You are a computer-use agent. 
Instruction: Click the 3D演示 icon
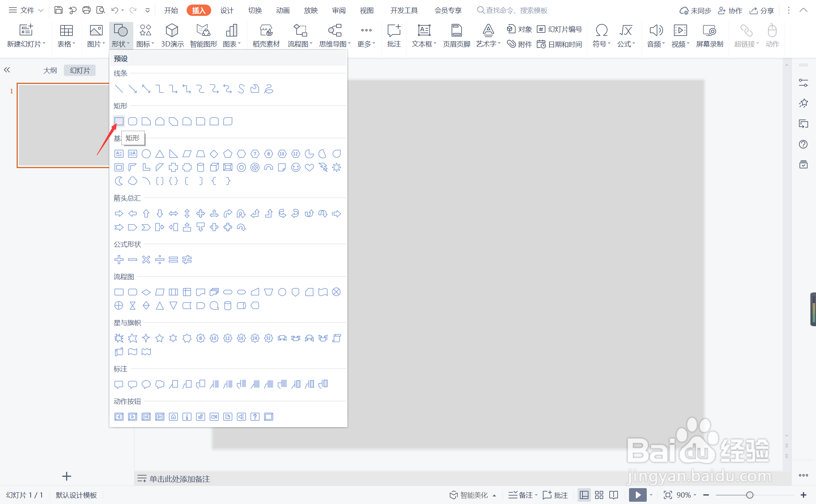click(x=172, y=36)
